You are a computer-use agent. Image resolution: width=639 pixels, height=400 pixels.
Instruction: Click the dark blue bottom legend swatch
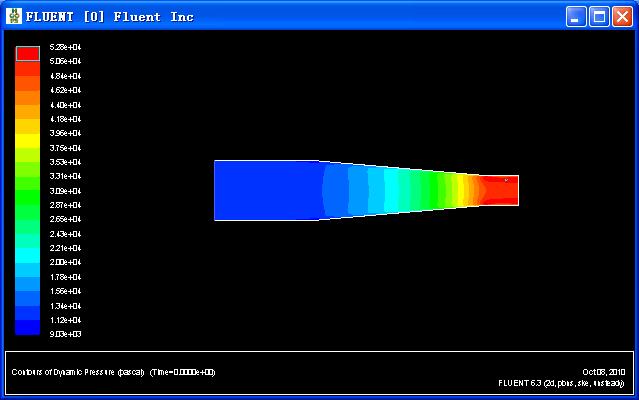coord(27,327)
